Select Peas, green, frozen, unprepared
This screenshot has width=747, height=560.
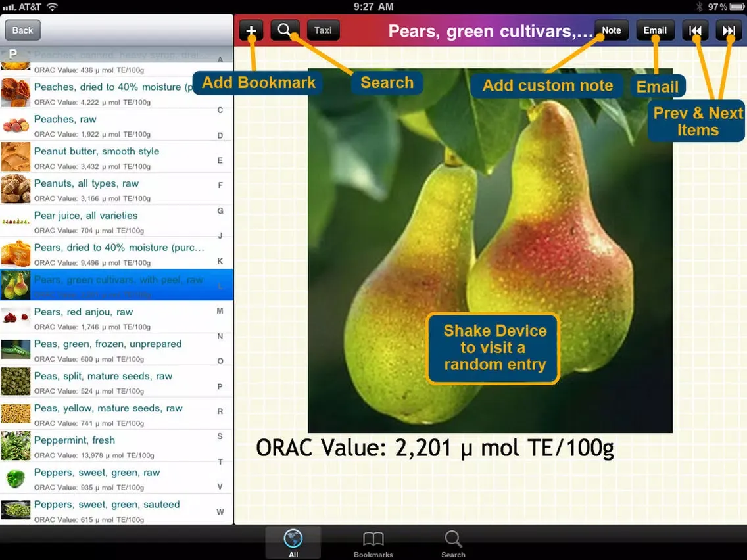click(117, 350)
